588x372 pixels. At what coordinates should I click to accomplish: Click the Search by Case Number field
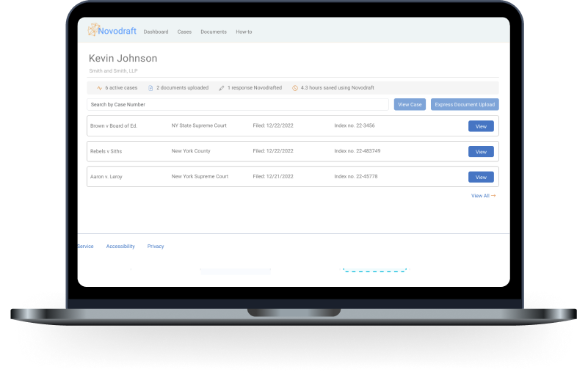tap(238, 105)
